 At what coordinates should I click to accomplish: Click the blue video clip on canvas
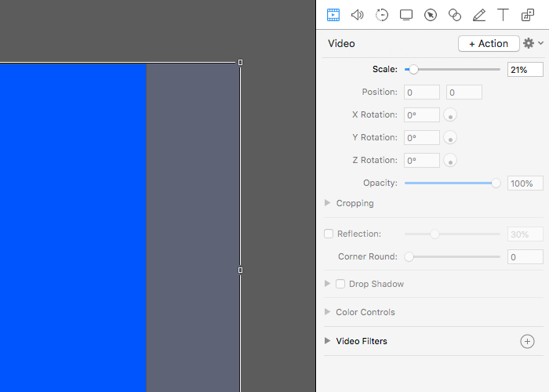pyautogui.click(x=73, y=227)
